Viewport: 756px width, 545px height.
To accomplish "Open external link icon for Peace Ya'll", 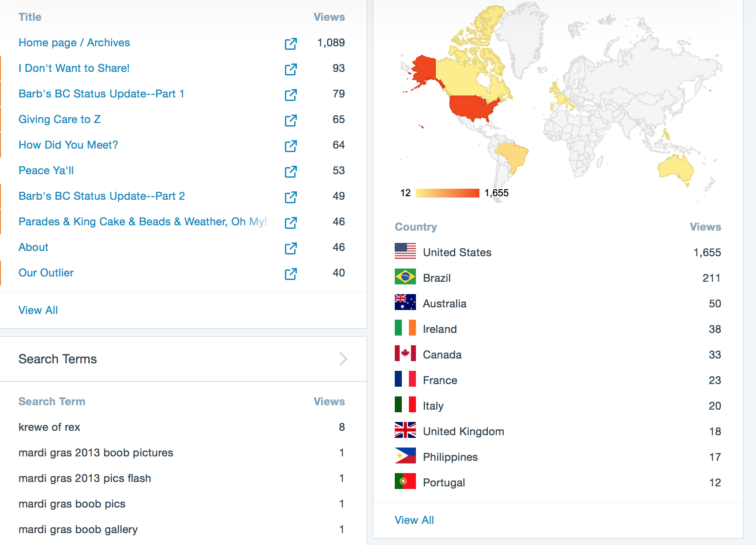I will [291, 172].
